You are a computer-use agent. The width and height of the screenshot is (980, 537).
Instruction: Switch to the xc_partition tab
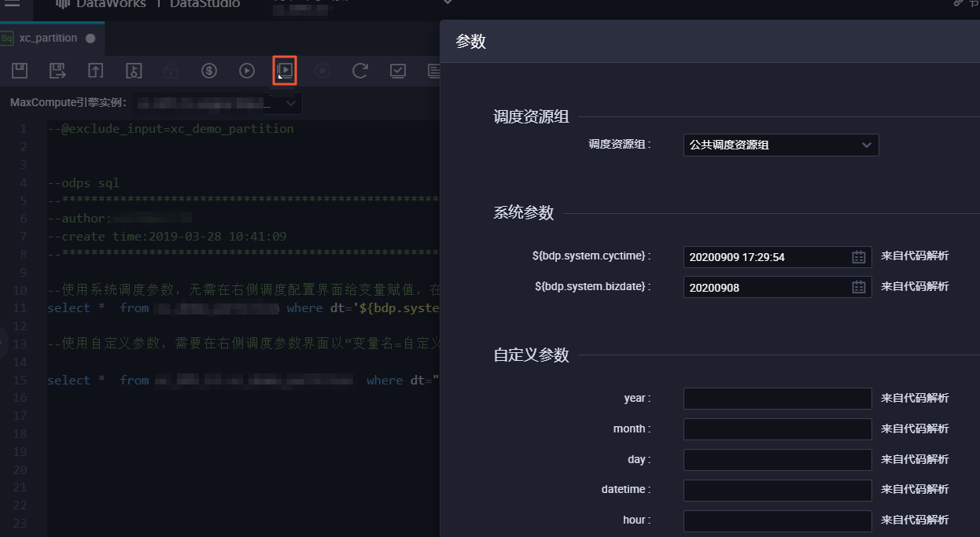pyautogui.click(x=52, y=38)
